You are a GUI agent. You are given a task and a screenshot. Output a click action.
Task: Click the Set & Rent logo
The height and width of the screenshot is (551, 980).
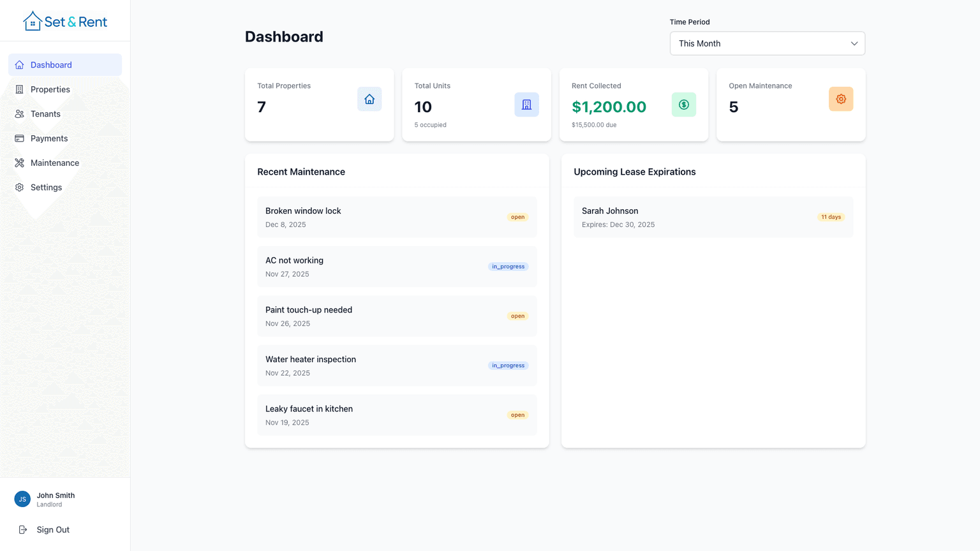coord(65,20)
